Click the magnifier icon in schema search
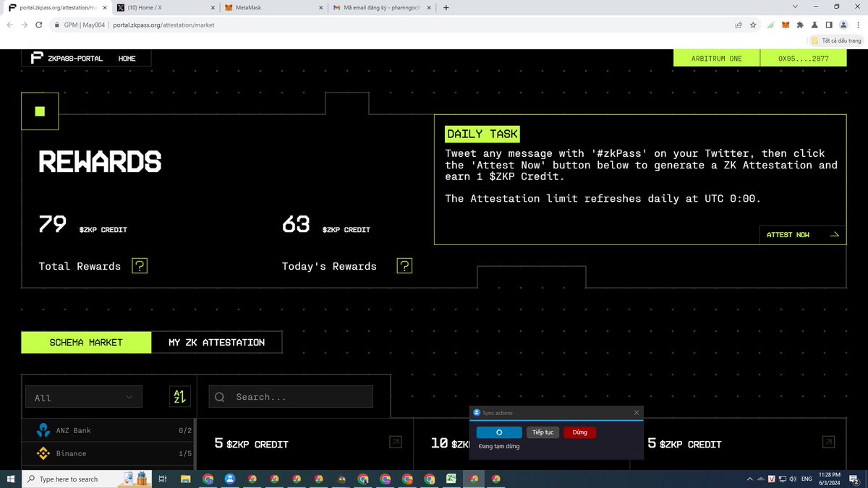Viewport: 868px width, 488px height. 220,397
